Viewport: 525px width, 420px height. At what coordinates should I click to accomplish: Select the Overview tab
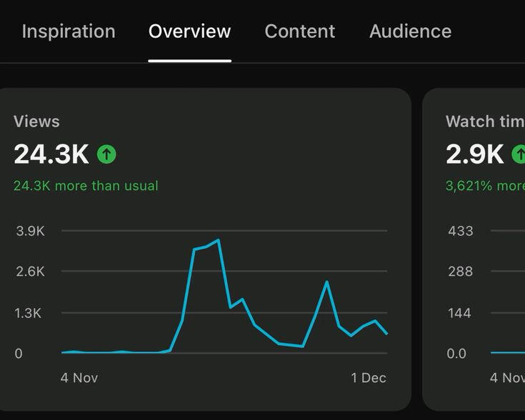pos(189,31)
